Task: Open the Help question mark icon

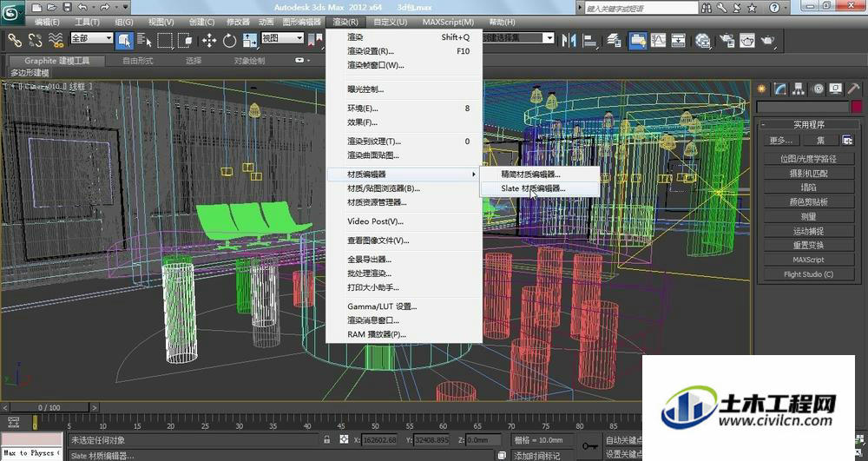Action: tap(774, 8)
